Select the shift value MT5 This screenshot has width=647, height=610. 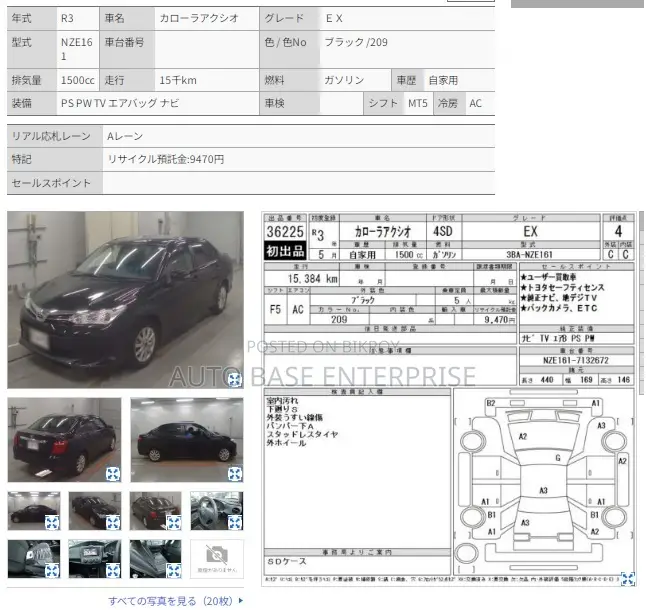coord(418,103)
